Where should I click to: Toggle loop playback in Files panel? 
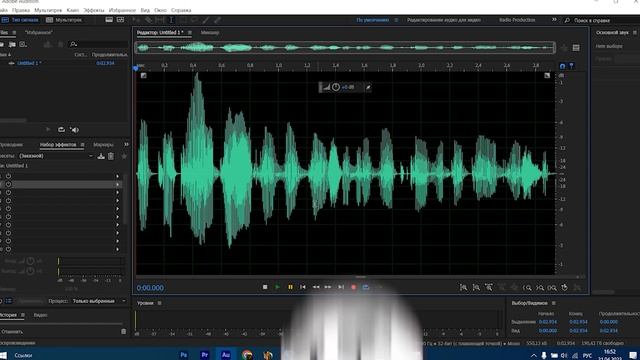[61, 129]
